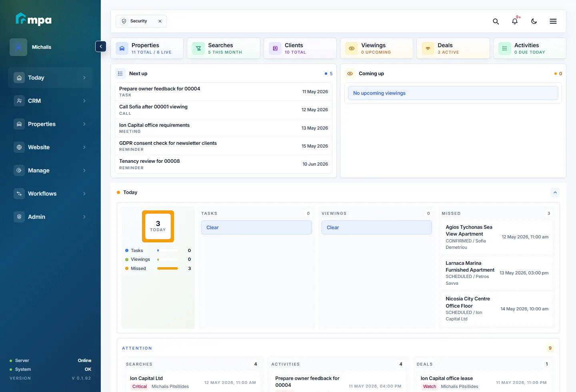Click the No upcoming viewings notice
Image resolution: width=576 pixels, height=392 pixels.
click(x=453, y=93)
